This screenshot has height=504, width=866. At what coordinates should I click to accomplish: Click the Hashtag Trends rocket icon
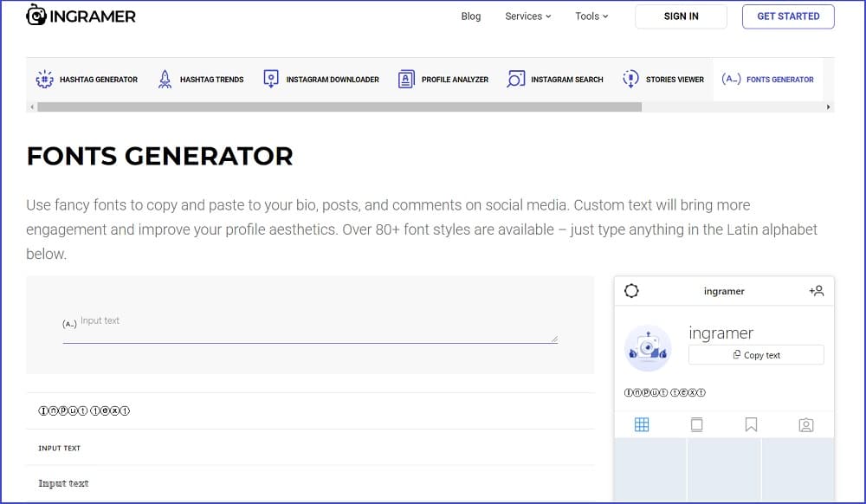[x=165, y=79]
